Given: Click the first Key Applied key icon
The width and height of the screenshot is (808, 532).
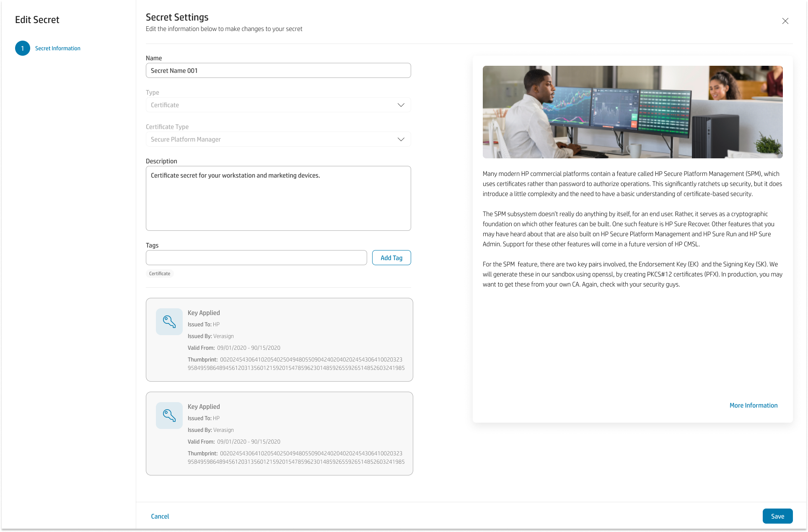Looking at the screenshot, I should pyautogui.click(x=169, y=321).
